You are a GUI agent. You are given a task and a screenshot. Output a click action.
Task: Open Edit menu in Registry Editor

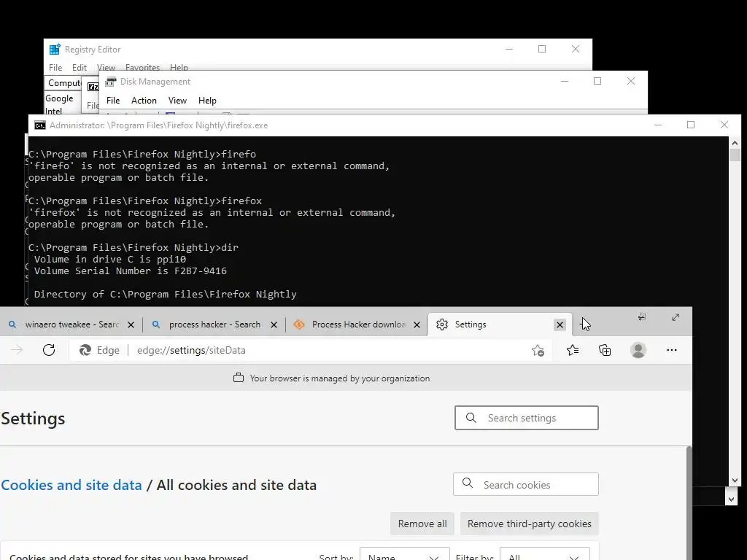(80, 68)
